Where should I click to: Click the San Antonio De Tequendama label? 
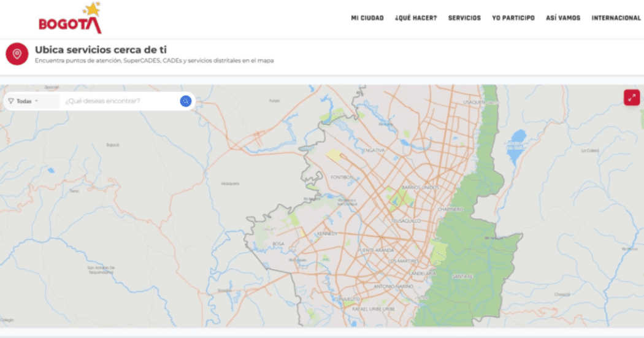[101, 270]
